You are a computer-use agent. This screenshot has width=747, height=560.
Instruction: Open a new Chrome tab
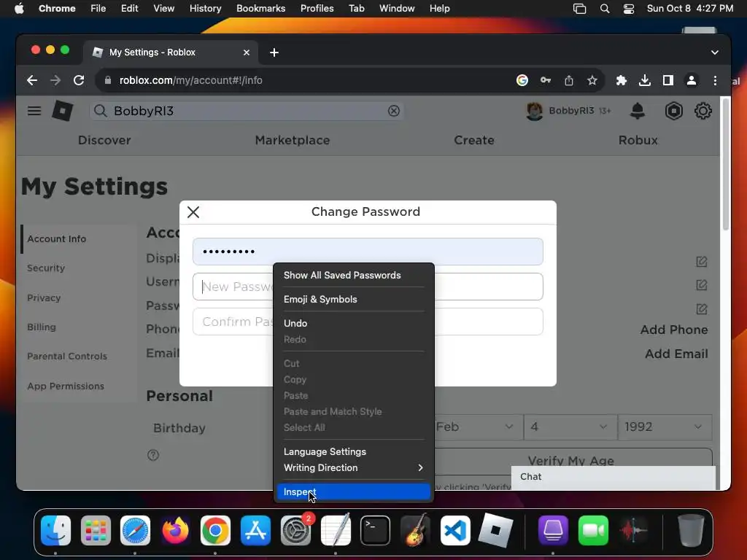tap(274, 52)
